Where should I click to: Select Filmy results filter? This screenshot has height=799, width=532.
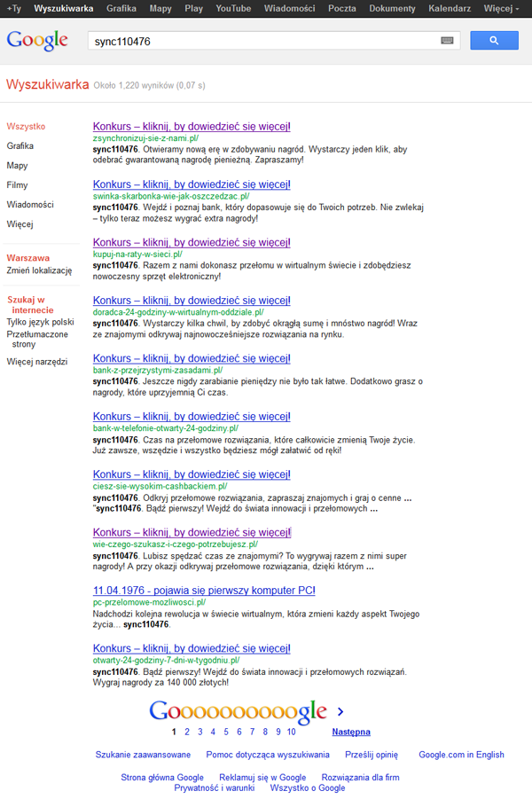coord(17,185)
